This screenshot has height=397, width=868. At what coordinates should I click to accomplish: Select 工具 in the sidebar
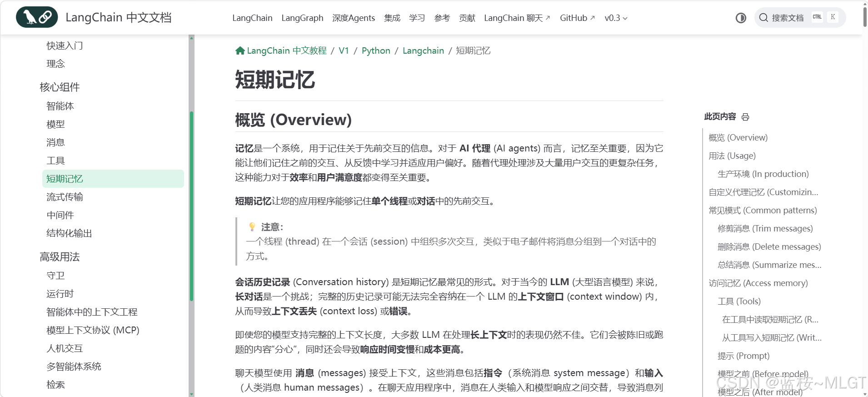tap(55, 161)
